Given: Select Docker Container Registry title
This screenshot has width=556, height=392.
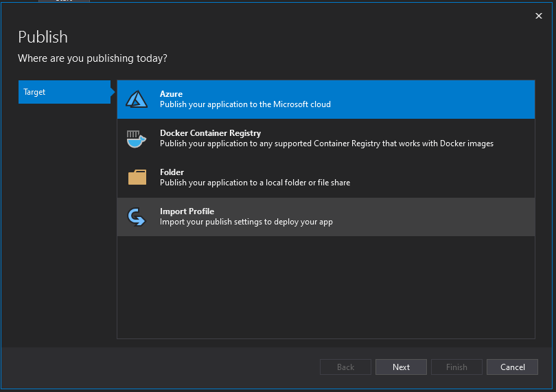Looking at the screenshot, I should [x=210, y=133].
